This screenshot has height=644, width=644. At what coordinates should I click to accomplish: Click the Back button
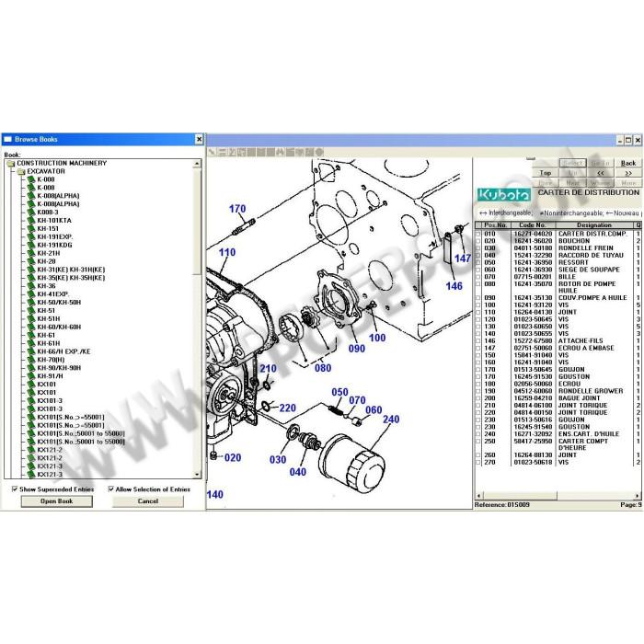click(628, 163)
